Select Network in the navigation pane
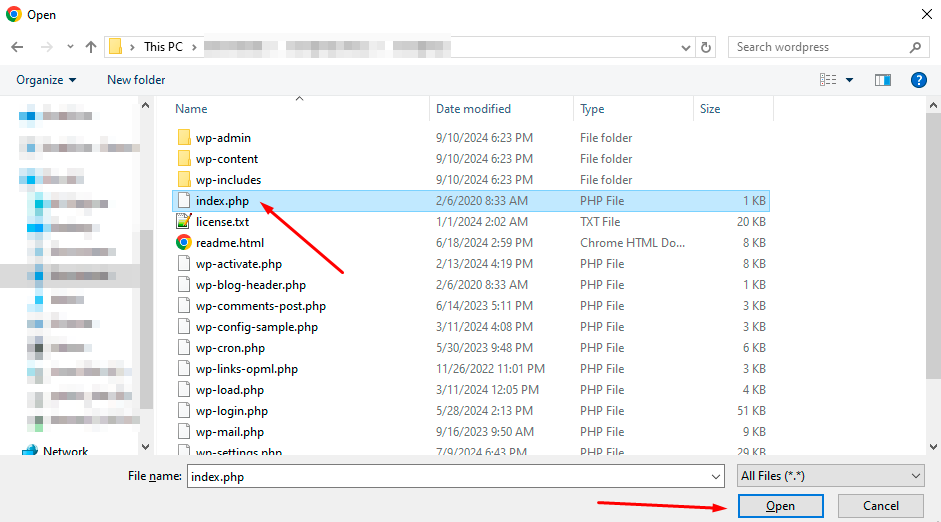 point(65,451)
